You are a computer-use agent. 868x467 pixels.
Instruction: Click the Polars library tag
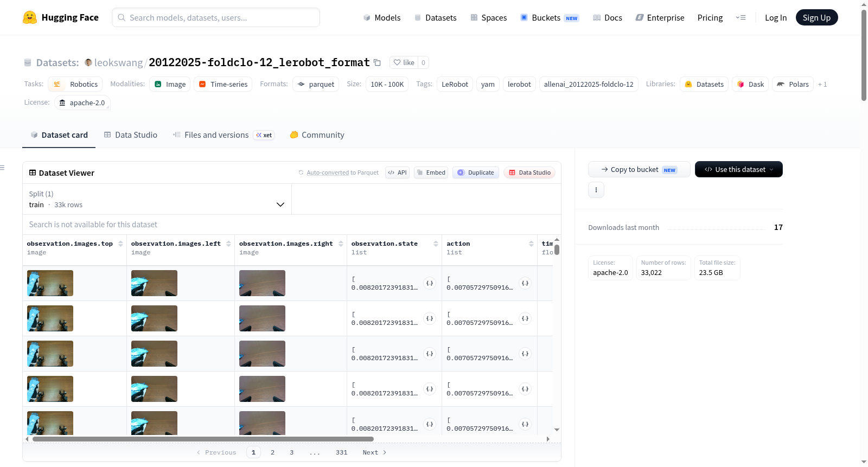point(793,84)
